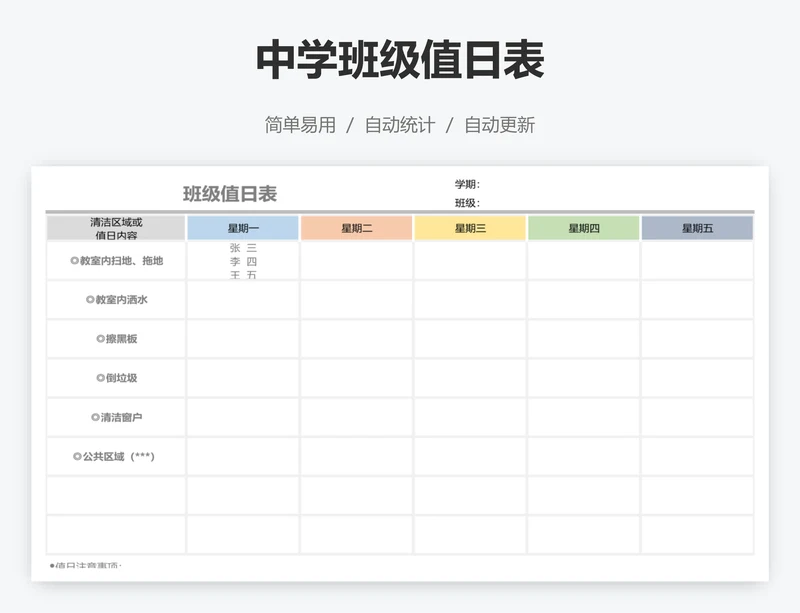
Task: Select the 教室内洒水 row label
Action: (x=116, y=300)
